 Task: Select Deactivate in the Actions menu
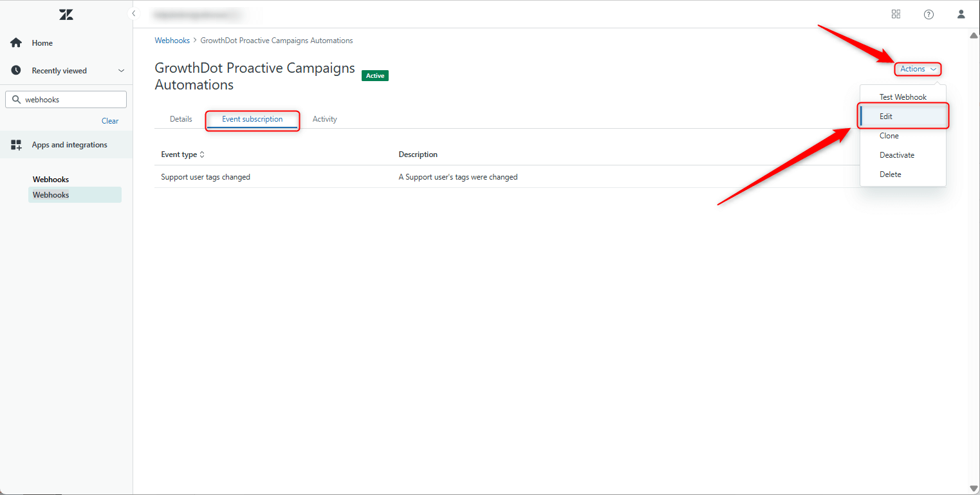coord(897,154)
